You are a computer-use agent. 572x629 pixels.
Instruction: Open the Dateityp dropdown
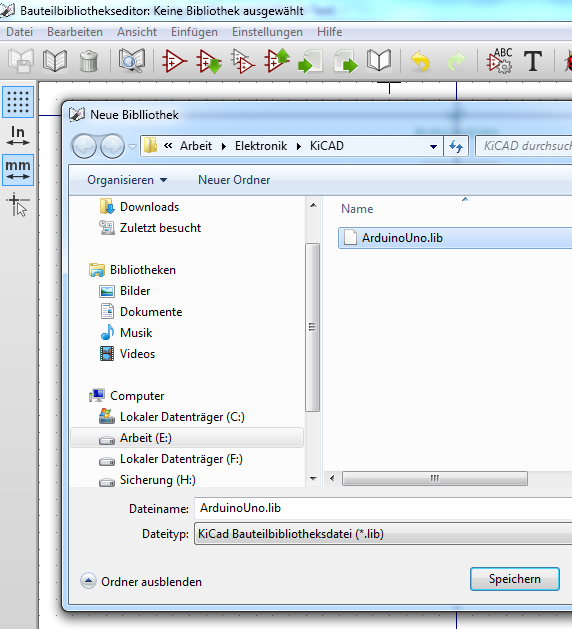(383, 534)
